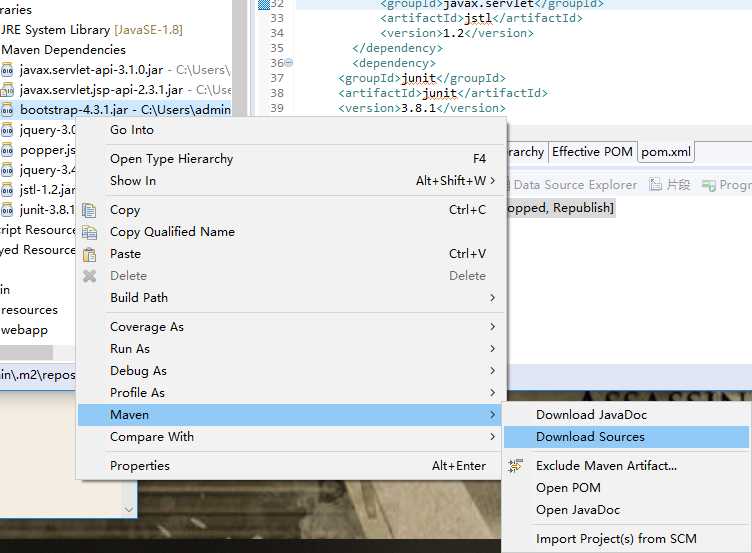The image size is (752, 553).
Task: Select Go Into in the context menu
Action: point(291,130)
